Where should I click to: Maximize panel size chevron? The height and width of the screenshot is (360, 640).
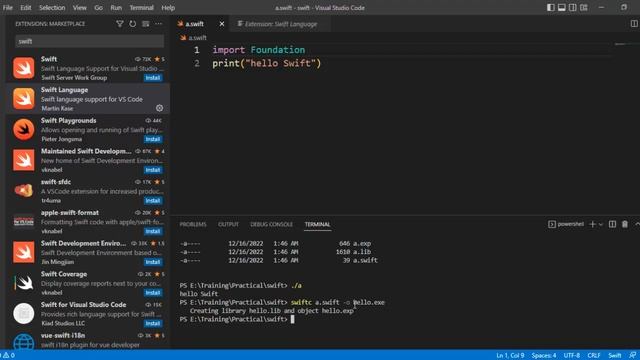coord(637,224)
